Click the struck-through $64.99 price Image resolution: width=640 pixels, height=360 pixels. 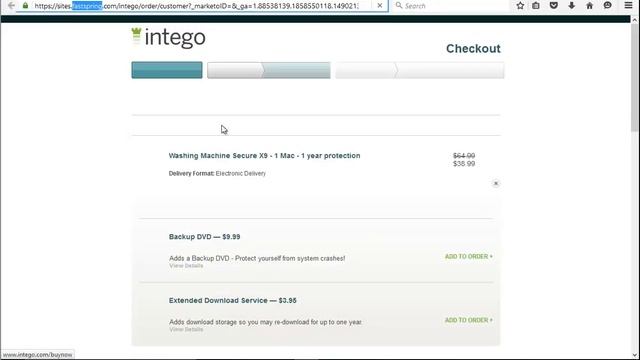[464, 156]
